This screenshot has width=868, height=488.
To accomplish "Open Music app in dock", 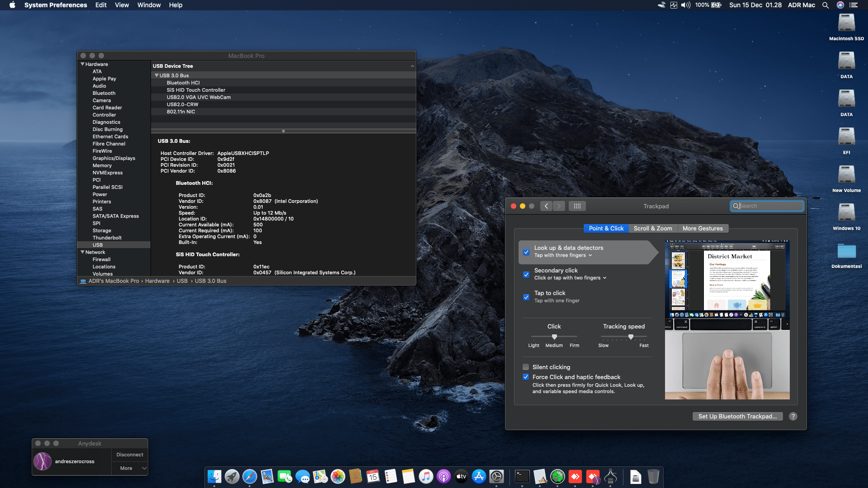I will click(426, 476).
